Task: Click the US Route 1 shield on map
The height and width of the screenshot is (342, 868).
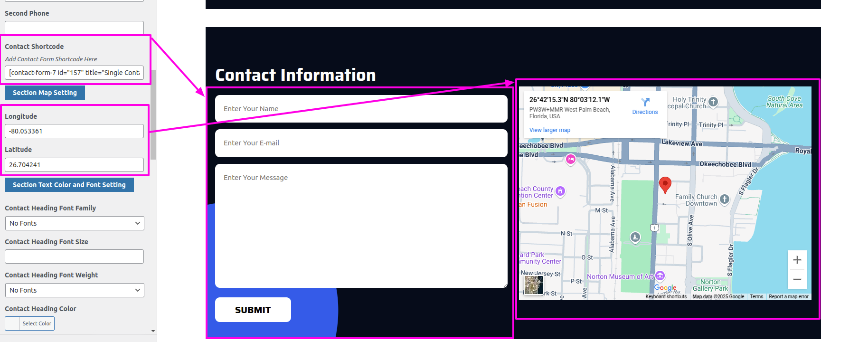Action: pos(654,228)
